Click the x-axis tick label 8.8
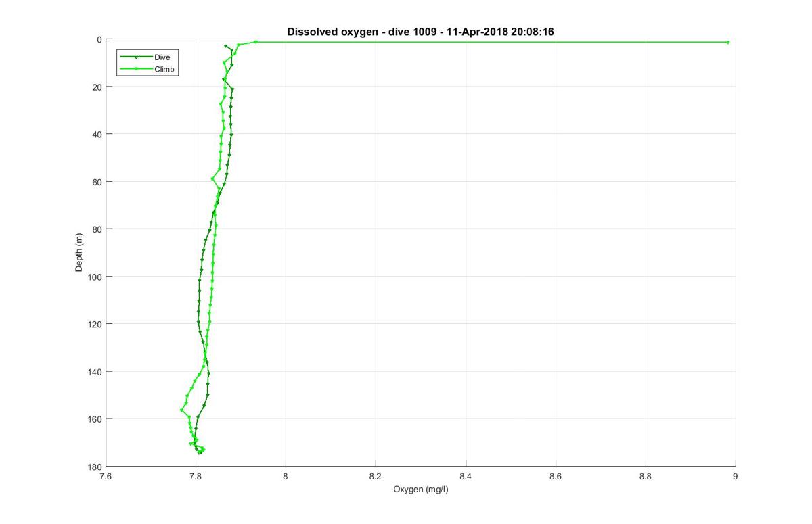This screenshot has height=524, width=812. click(646, 476)
